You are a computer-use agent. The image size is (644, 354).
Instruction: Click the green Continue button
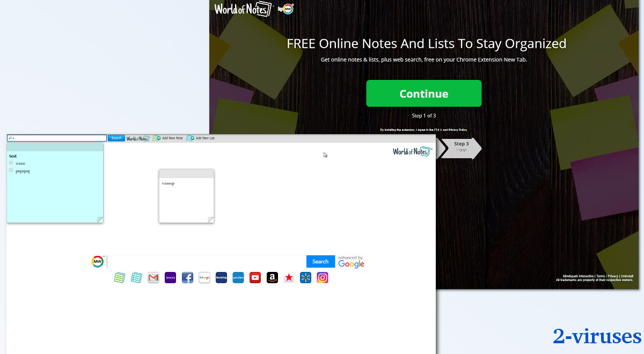[x=423, y=93]
